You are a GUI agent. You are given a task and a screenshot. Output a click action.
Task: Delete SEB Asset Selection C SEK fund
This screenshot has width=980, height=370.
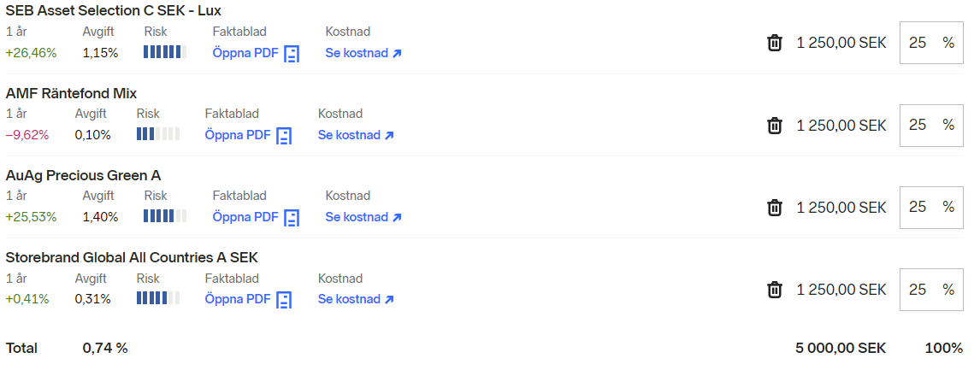(775, 43)
